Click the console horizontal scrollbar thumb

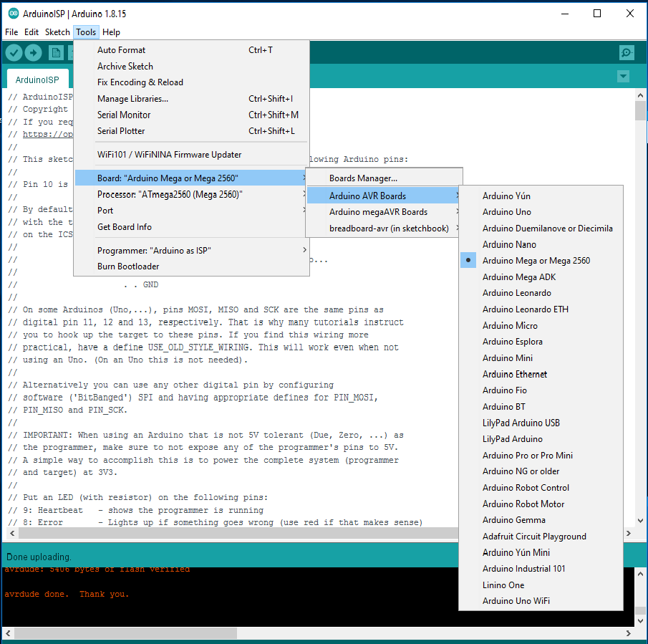(x=125, y=633)
